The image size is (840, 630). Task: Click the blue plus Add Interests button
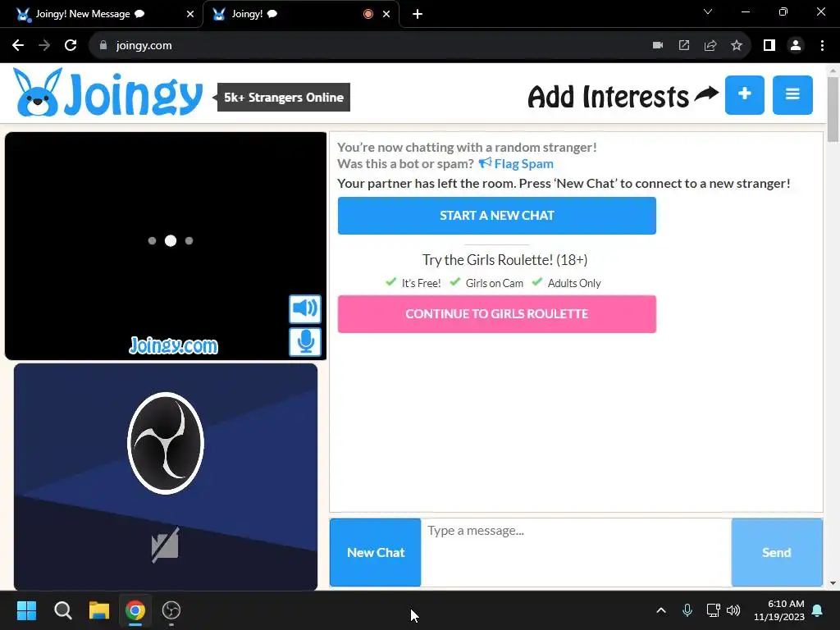pyautogui.click(x=744, y=95)
